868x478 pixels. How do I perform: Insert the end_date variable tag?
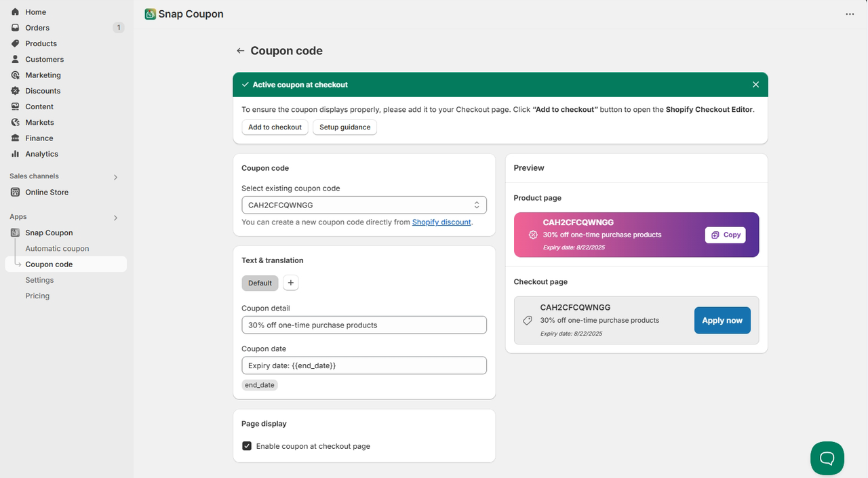(x=260, y=385)
